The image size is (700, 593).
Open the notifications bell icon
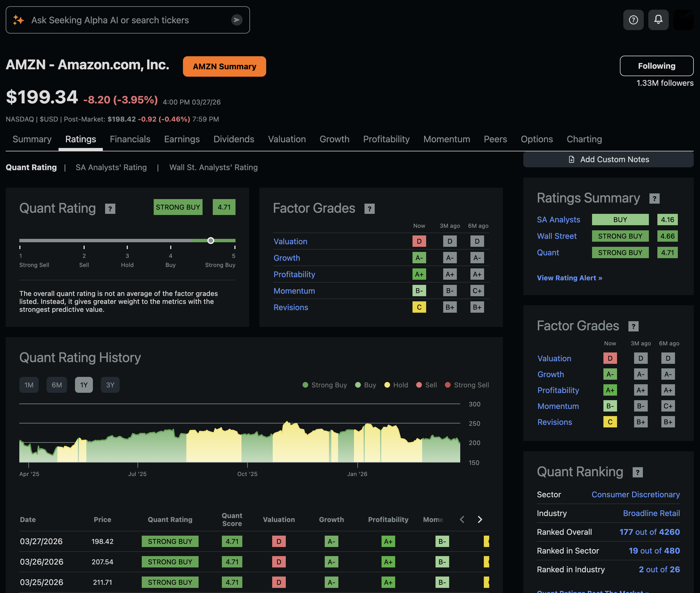coord(658,20)
